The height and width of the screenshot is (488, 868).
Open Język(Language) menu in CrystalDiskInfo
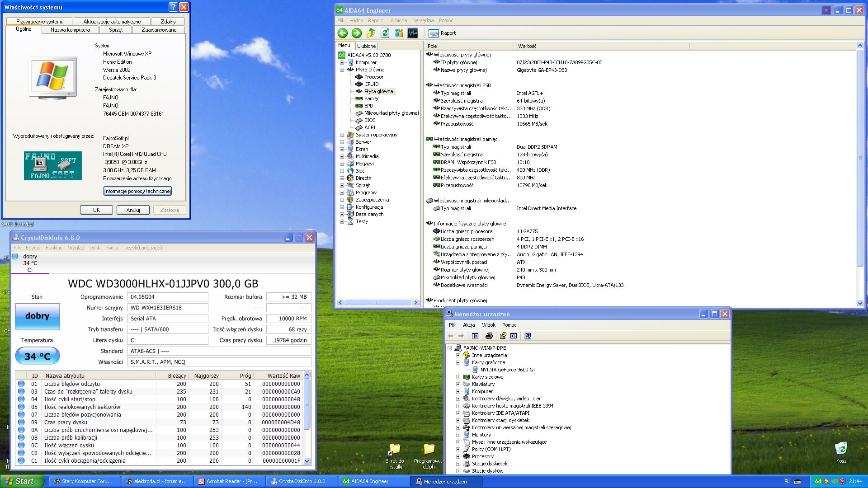coord(143,248)
